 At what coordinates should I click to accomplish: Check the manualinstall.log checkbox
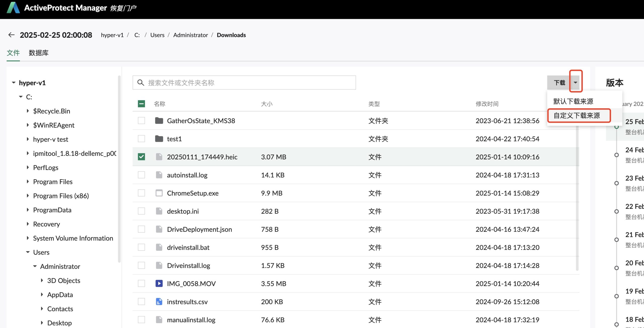[141, 320]
